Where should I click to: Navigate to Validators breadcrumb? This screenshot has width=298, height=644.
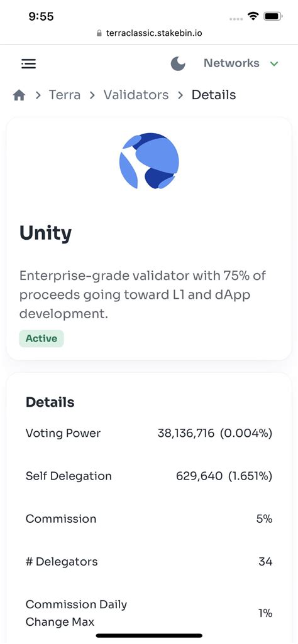(x=136, y=95)
